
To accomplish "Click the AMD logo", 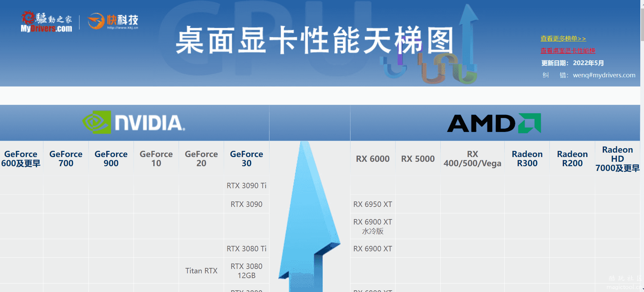I will click(x=494, y=123).
